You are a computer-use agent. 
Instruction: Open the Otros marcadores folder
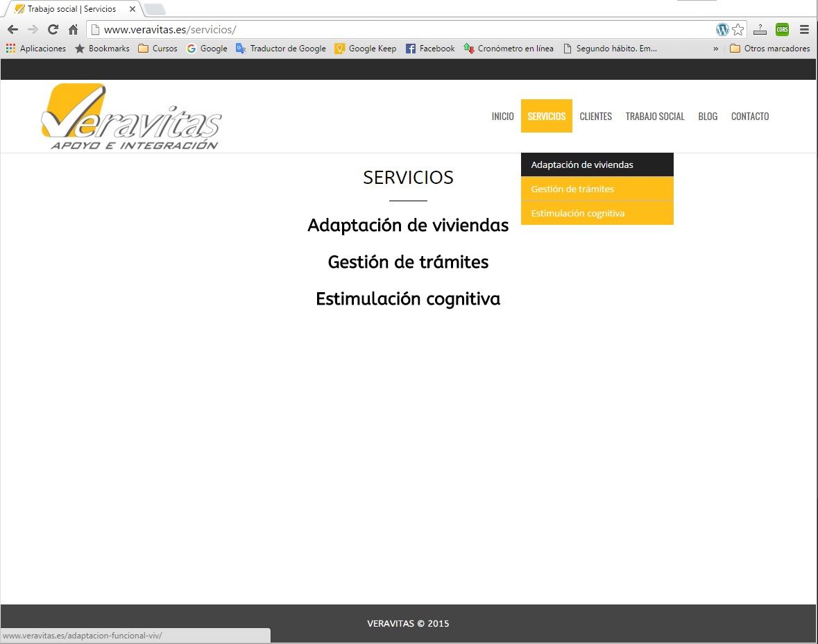point(770,49)
